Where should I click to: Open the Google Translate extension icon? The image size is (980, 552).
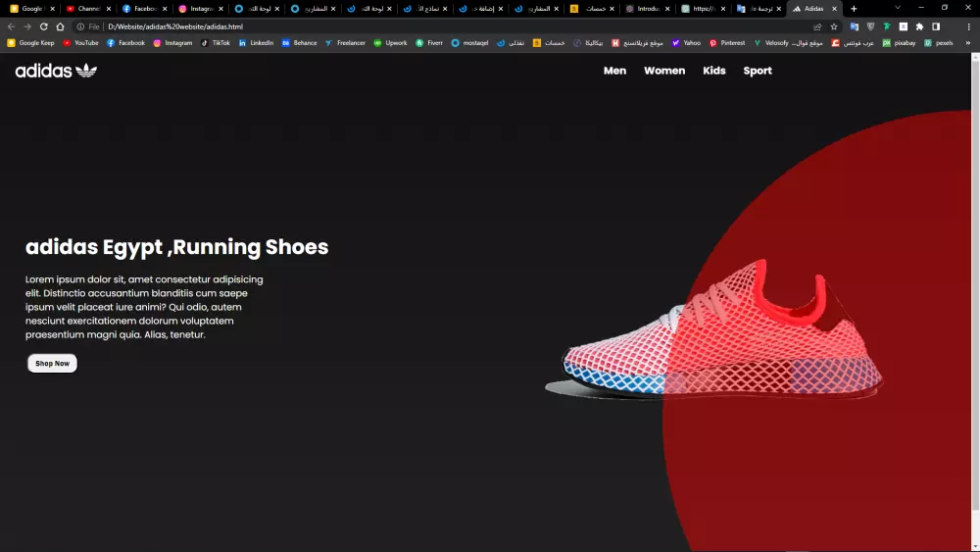point(855,26)
